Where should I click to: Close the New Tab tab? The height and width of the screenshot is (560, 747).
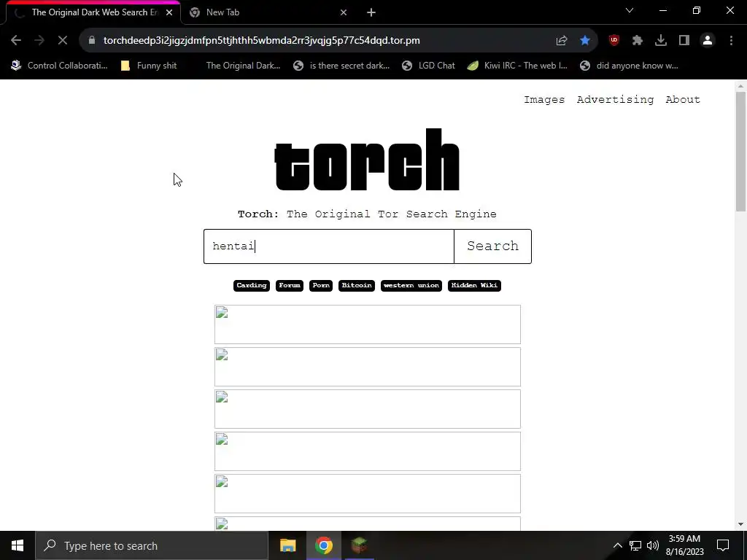tap(344, 12)
